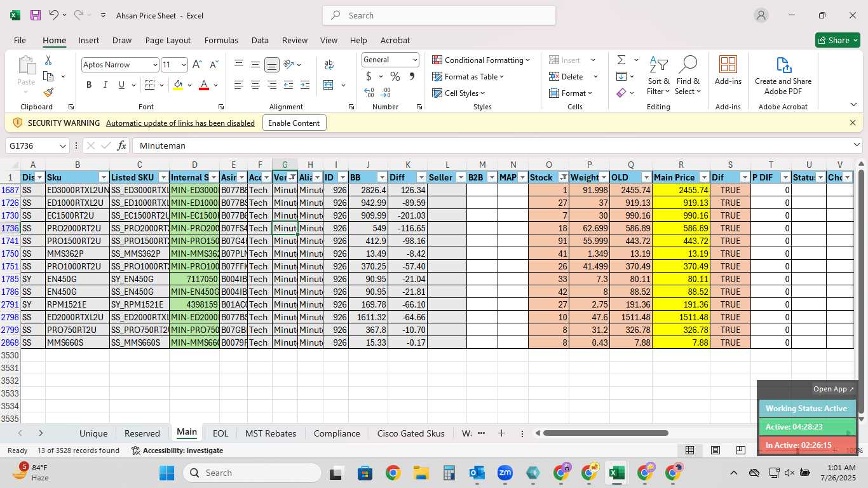
Task: Toggle Align Left for cell text
Action: tap(239, 85)
